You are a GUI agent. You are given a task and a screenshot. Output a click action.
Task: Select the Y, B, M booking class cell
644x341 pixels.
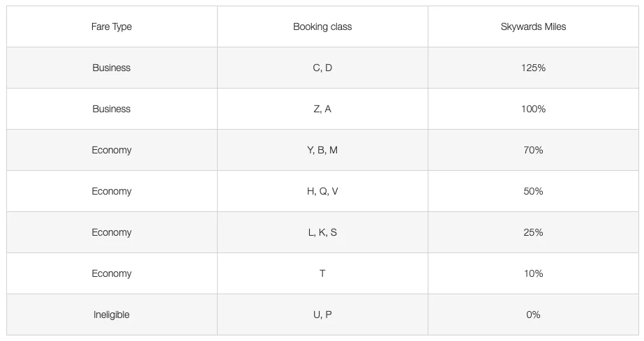click(322, 150)
